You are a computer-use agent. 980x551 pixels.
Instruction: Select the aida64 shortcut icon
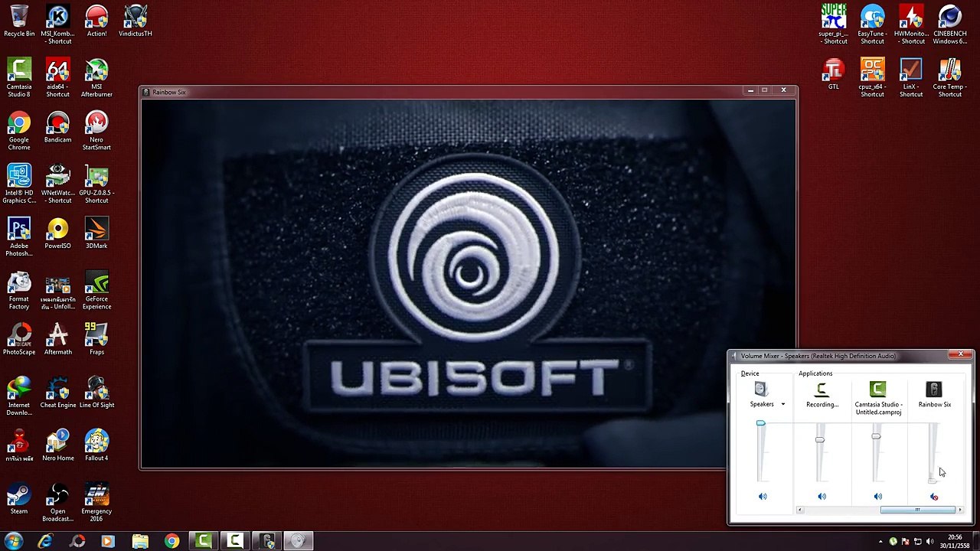57,77
